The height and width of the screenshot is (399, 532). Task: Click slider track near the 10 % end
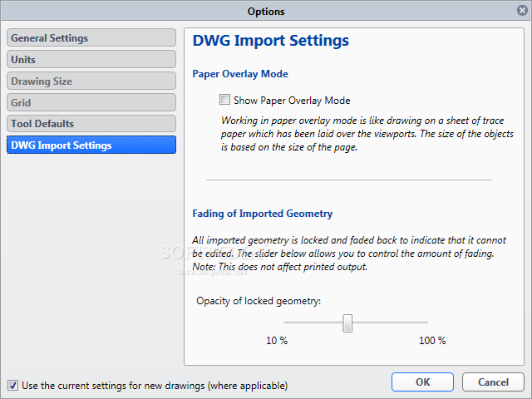(x=291, y=323)
